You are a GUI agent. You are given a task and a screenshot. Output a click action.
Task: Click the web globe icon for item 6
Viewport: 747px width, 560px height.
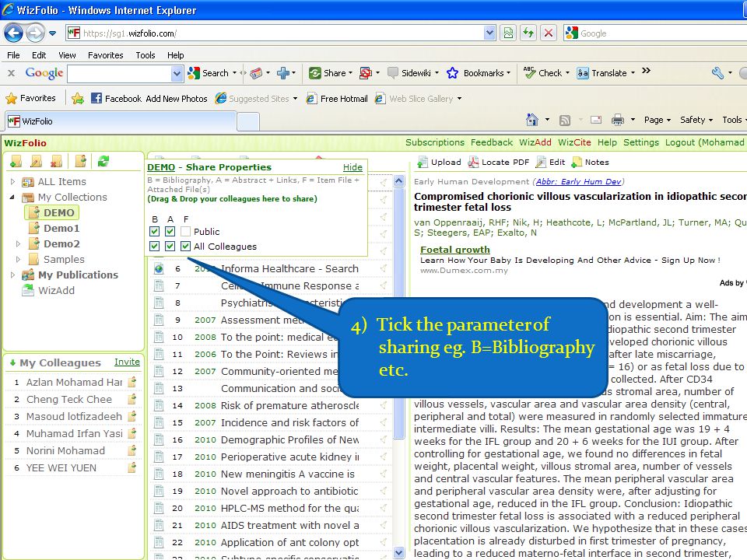[x=159, y=268]
